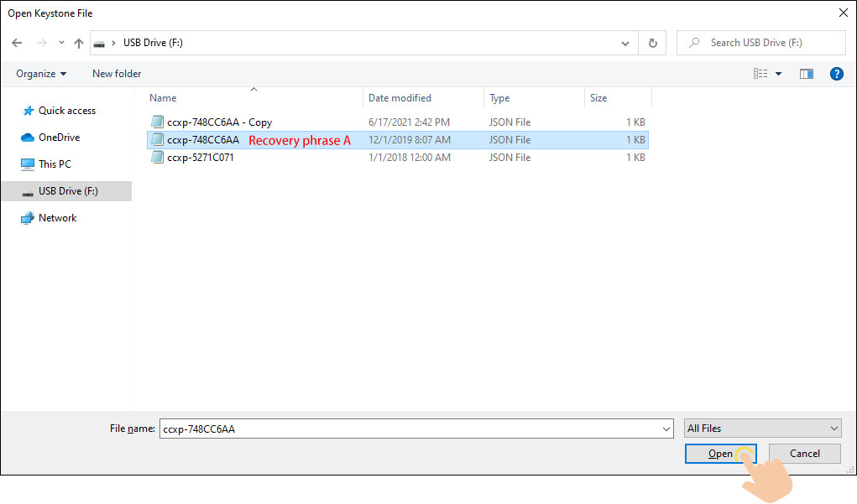Select Network in the sidebar
This screenshot has width=857, height=504.
[55, 217]
